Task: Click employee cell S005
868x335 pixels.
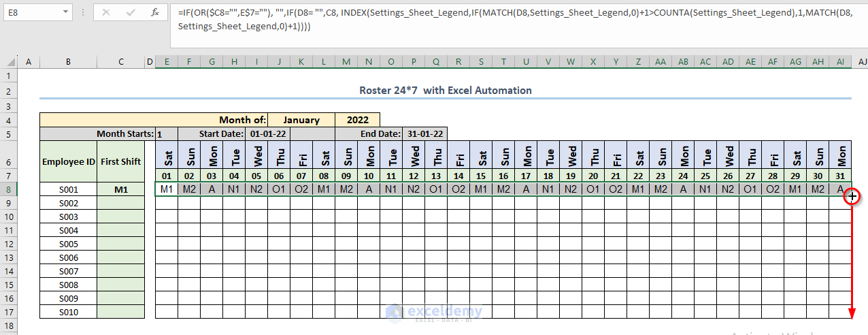Action: (x=68, y=244)
